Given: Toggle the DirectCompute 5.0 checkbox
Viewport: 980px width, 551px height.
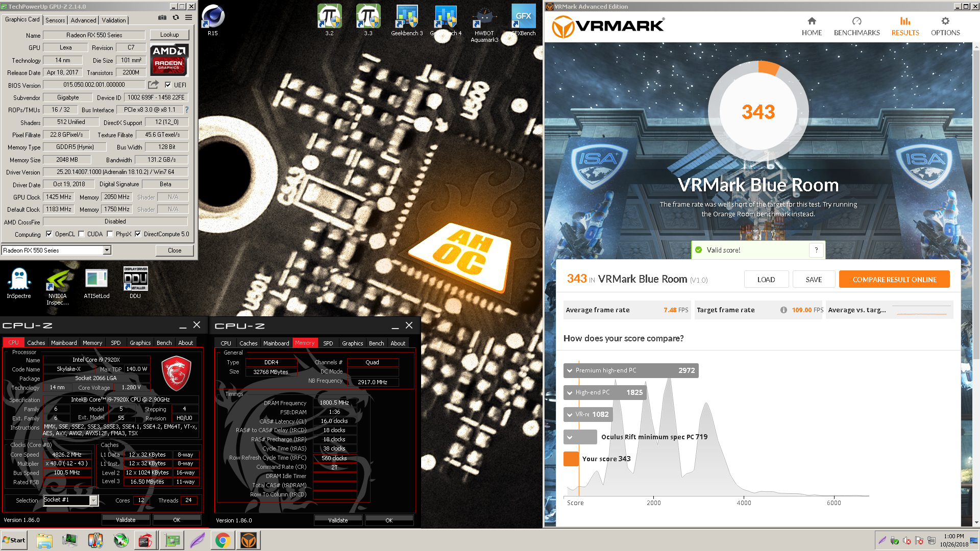Looking at the screenshot, I should 138,234.
